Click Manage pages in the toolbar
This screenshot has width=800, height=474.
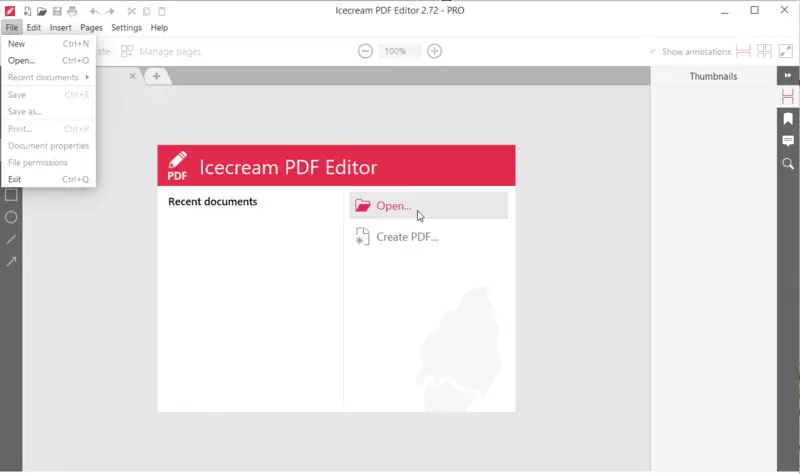click(x=161, y=52)
